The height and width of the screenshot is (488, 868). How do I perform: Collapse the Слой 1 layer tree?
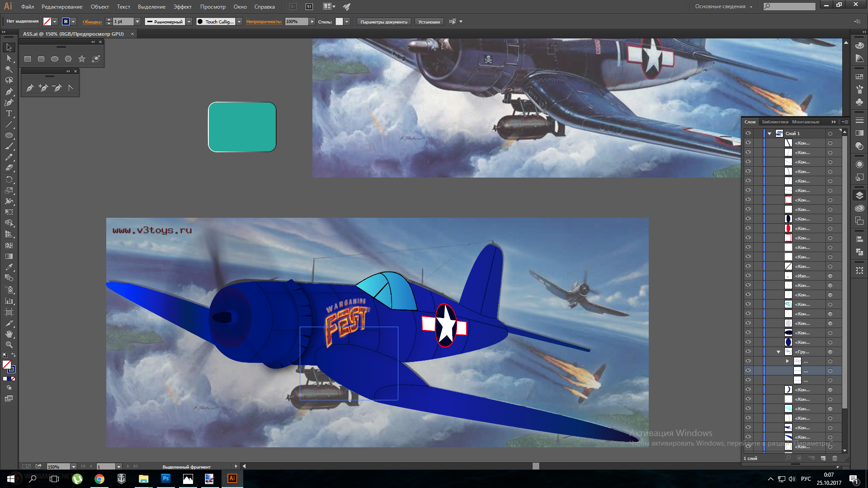tap(769, 134)
